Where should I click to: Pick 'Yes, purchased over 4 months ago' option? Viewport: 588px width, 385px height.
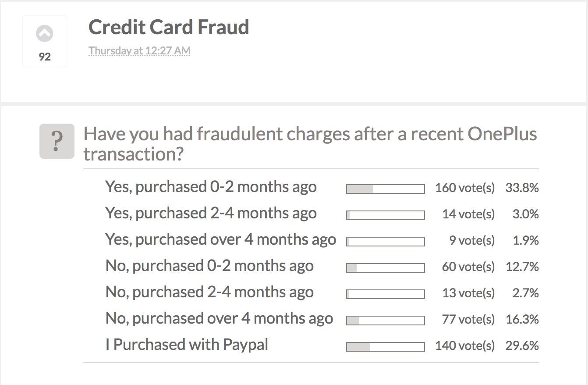click(220, 240)
